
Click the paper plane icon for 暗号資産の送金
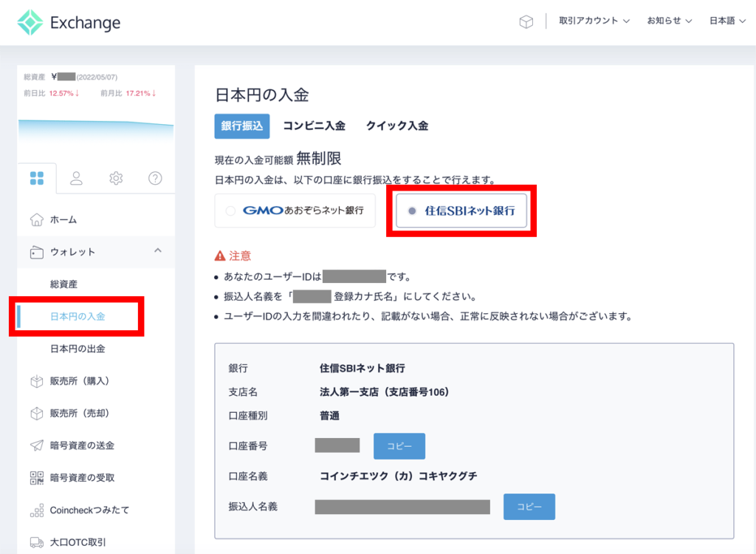point(37,445)
